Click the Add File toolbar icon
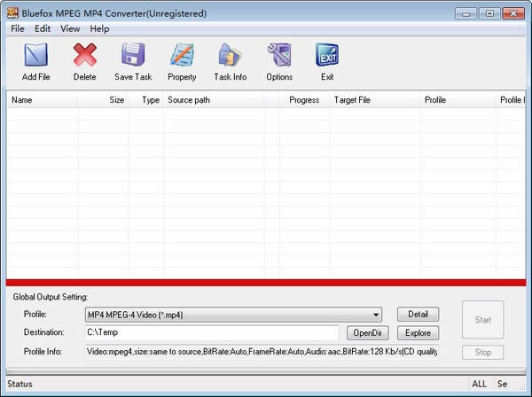This screenshot has width=532, height=397. (36, 55)
